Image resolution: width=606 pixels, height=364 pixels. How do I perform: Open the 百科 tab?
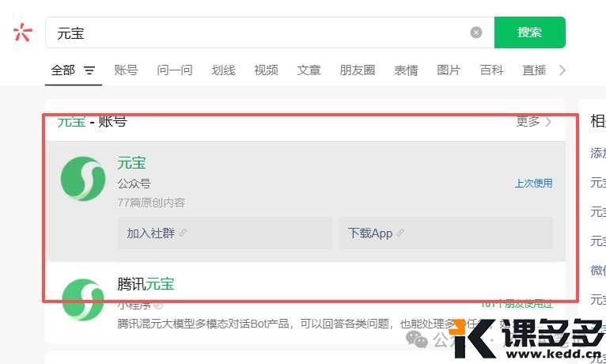pos(491,70)
